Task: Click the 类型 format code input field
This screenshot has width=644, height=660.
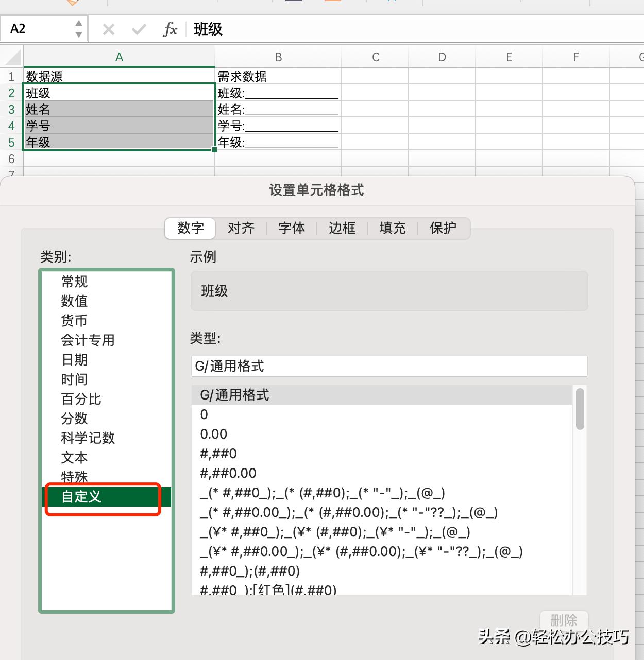Action: point(389,366)
